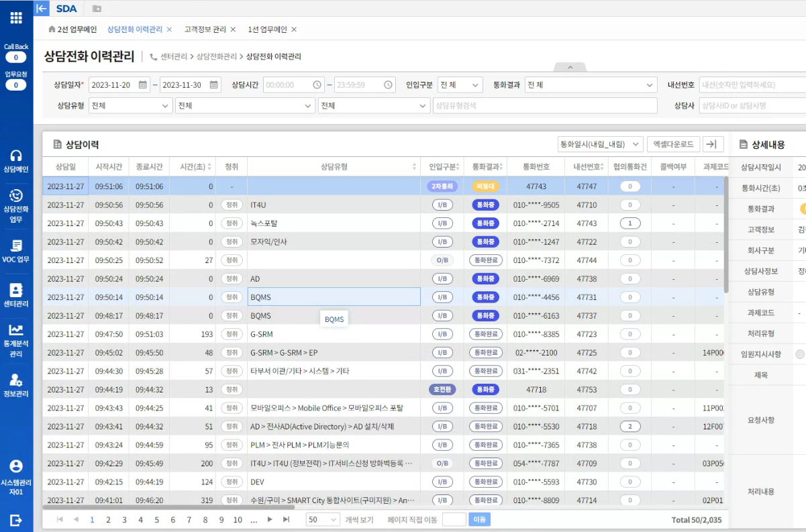Close the 고객정보 관리 tab

click(233, 30)
